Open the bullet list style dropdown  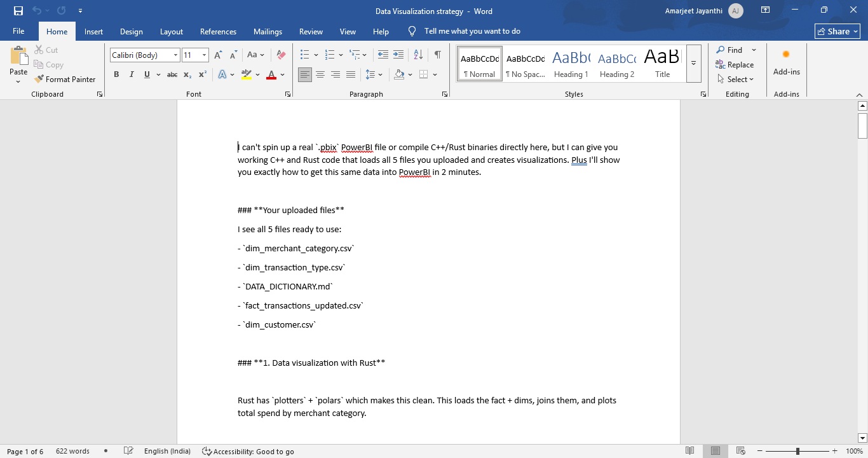(x=316, y=55)
